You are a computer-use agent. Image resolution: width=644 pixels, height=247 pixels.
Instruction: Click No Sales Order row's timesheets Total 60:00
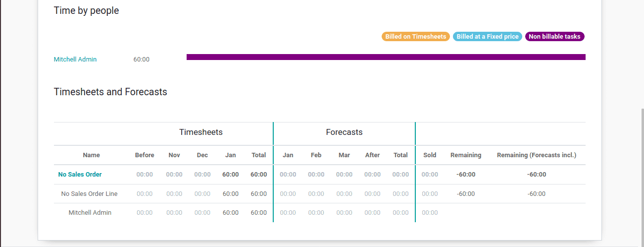pyautogui.click(x=259, y=175)
